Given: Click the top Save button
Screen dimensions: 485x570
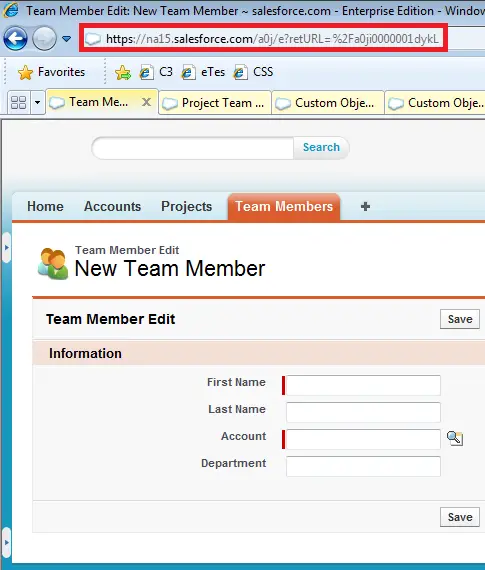Looking at the screenshot, I should point(460,319).
